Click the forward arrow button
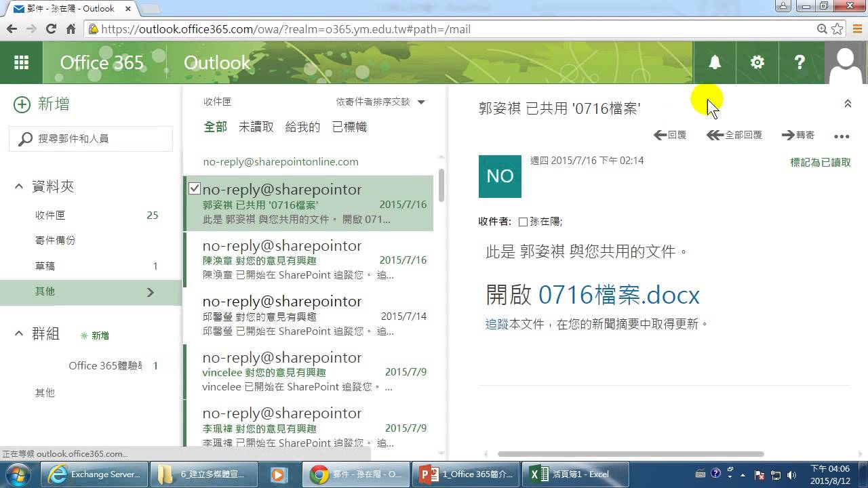The width and height of the screenshot is (868, 488). pyautogui.click(x=798, y=135)
